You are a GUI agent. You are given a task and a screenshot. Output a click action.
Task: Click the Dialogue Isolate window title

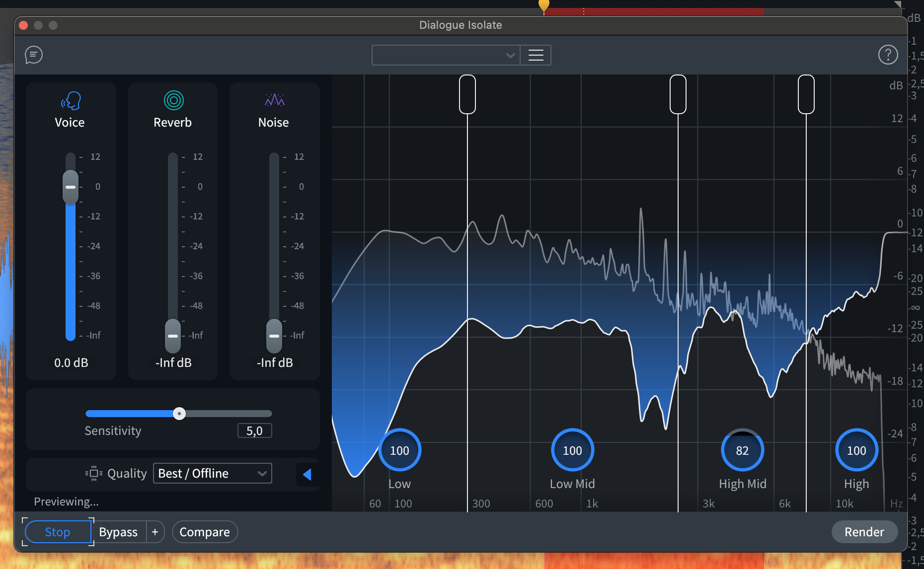click(x=461, y=25)
